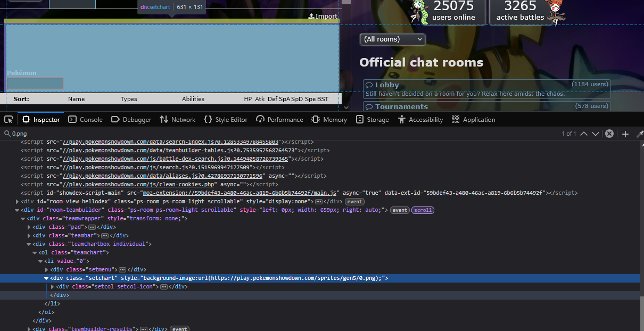
Task: Sort Pokémon list by Name
Action: click(x=76, y=99)
